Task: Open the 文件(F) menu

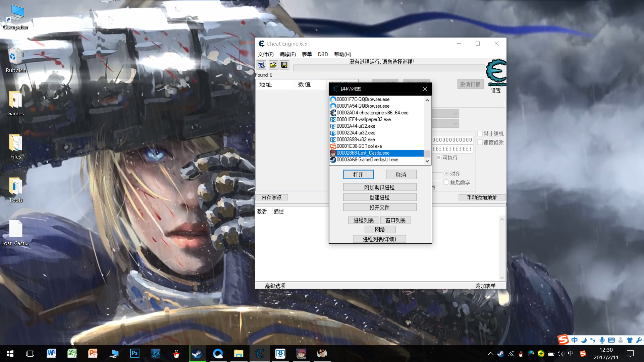Action: tap(265, 54)
